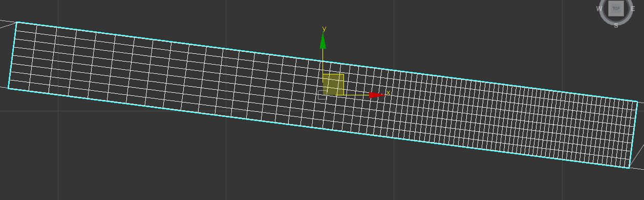This screenshot has height=200, width=644.
Task: Click the TOP face of the ViewCube
Action: [616, 8]
